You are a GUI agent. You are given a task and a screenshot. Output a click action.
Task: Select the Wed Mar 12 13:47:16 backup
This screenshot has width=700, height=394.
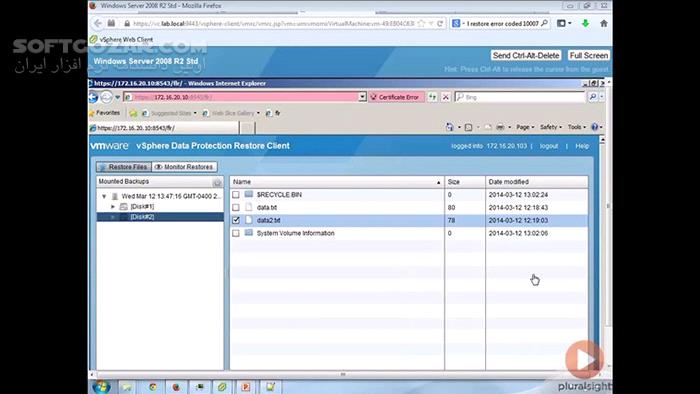pos(171,196)
